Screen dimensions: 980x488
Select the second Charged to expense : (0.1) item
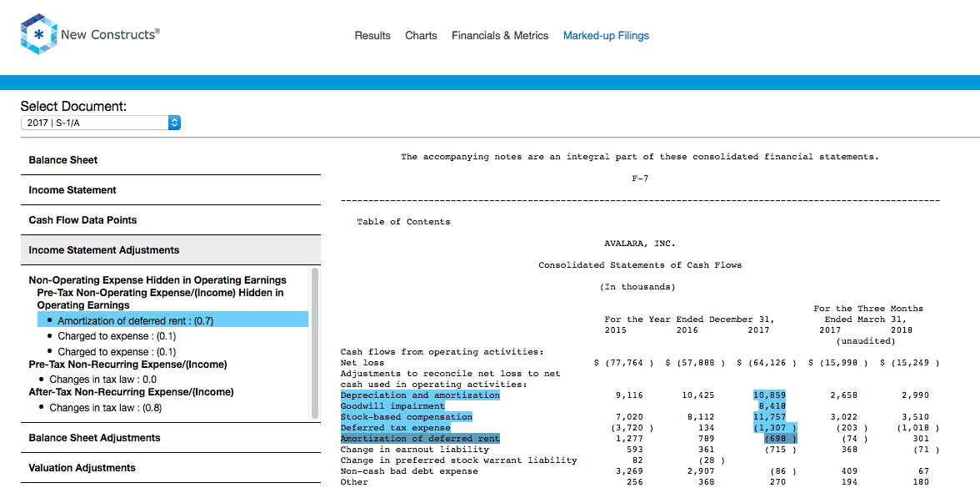[x=117, y=351]
